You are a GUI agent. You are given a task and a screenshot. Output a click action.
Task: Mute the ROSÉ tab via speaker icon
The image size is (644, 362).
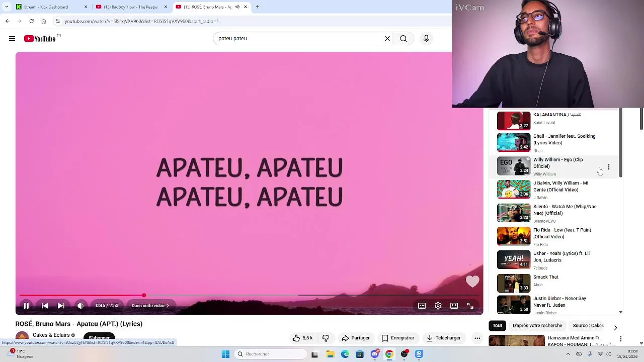(237, 7)
